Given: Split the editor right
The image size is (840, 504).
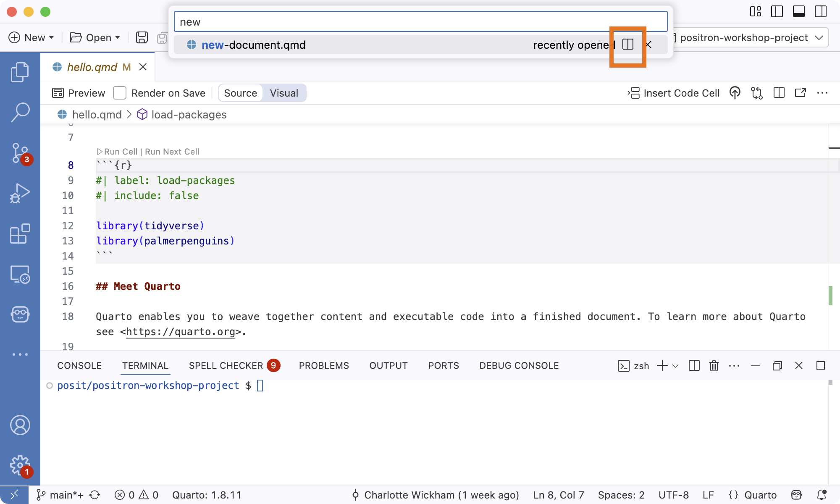Looking at the screenshot, I should coord(779,93).
